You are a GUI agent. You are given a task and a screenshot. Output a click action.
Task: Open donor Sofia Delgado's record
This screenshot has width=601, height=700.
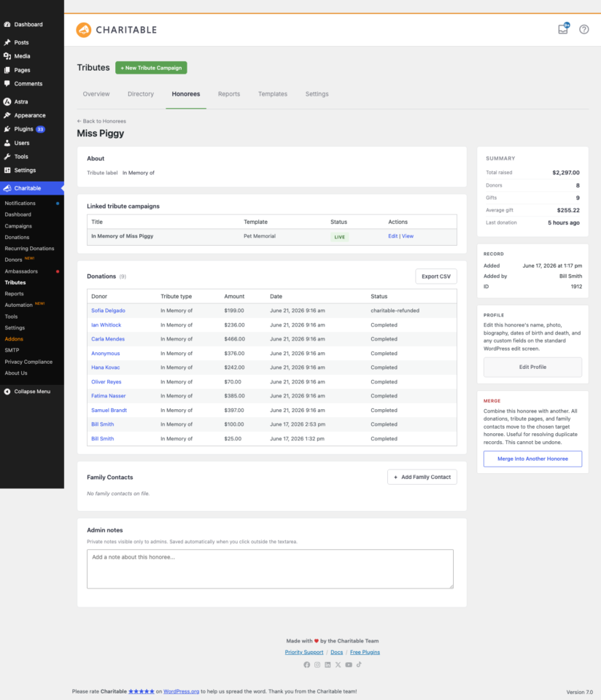[108, 311]
